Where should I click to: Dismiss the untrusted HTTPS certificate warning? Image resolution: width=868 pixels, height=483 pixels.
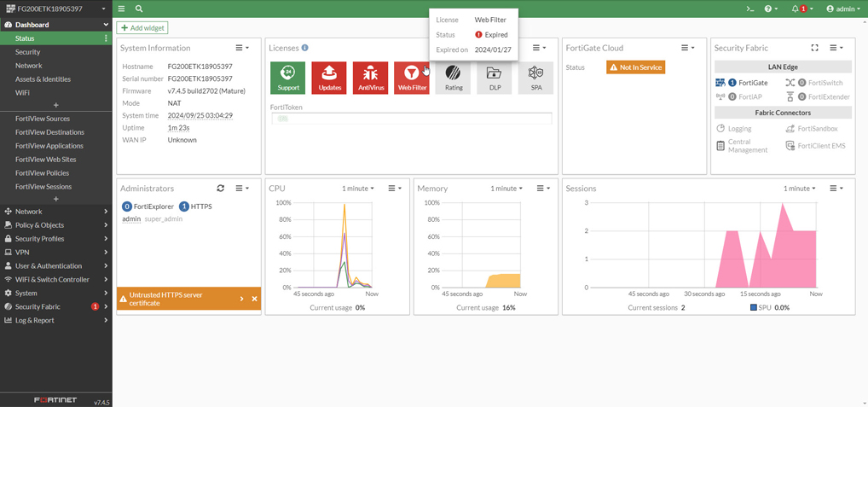[255, 299]
